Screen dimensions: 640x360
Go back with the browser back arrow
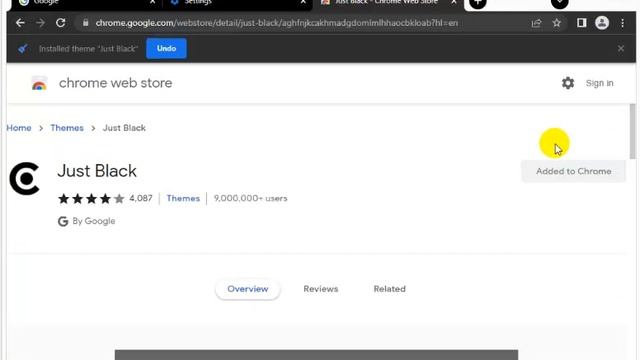20,23
